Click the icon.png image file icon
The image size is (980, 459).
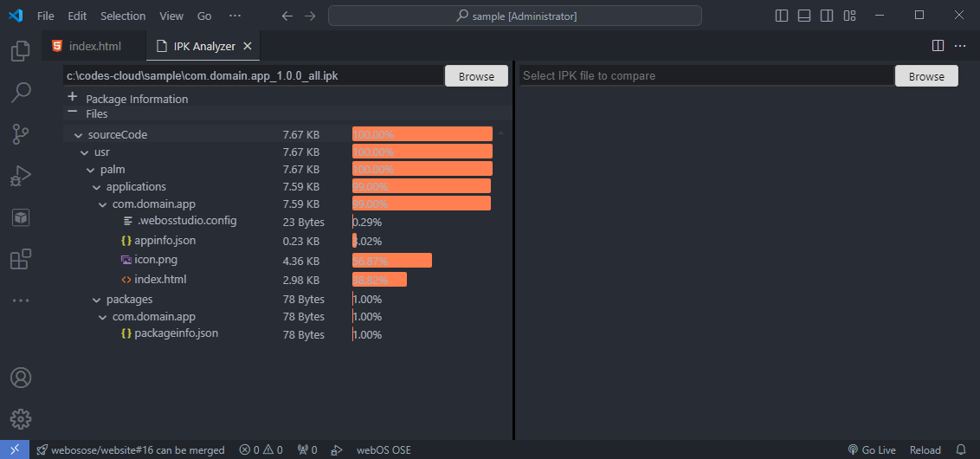click(126, 260)
